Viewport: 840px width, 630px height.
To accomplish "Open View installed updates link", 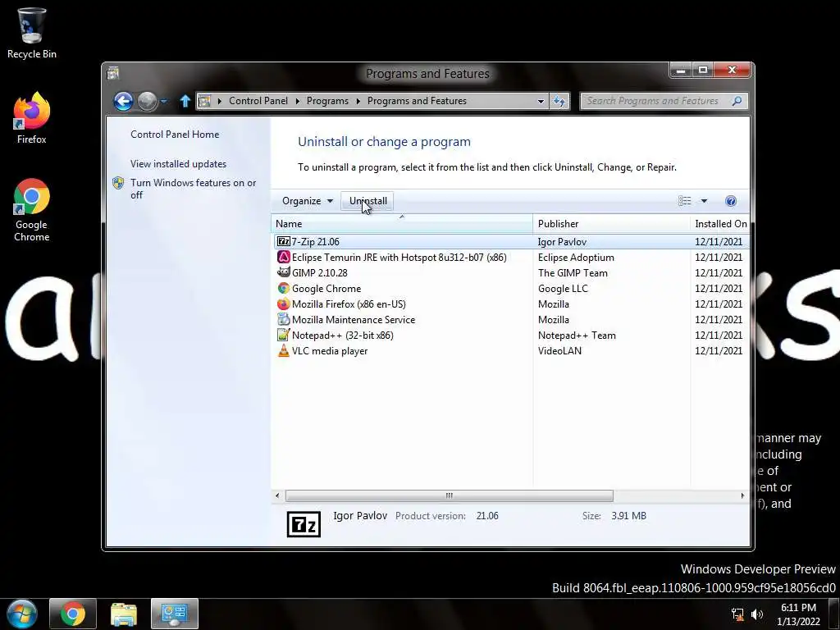I will coord(178,164).
